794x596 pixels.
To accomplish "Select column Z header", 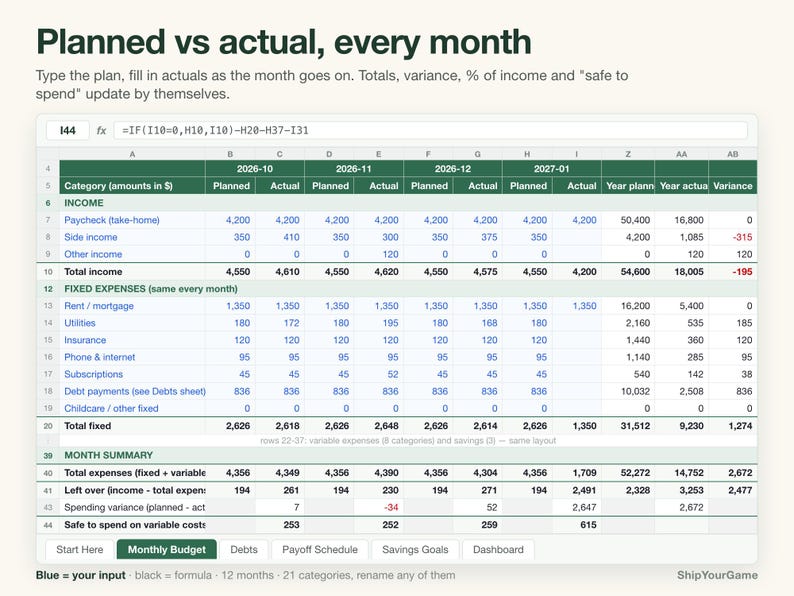I will (628, 154).
